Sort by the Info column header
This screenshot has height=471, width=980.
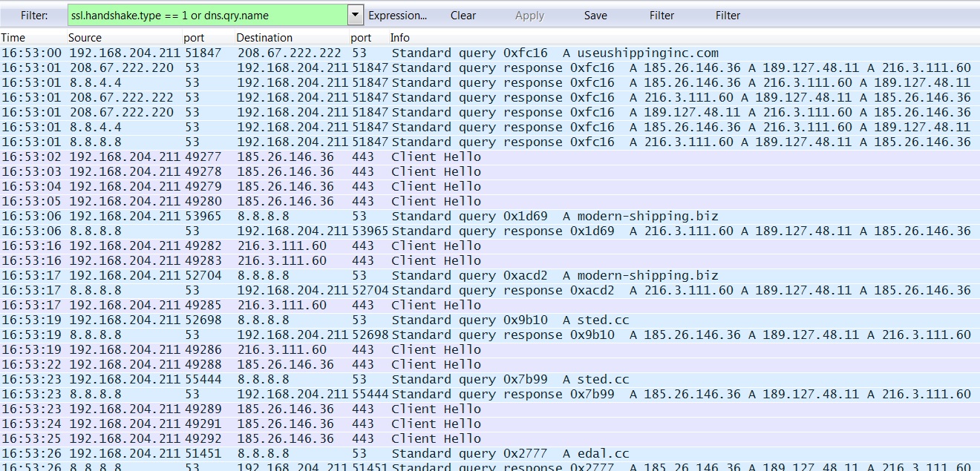tap(399, 38)
